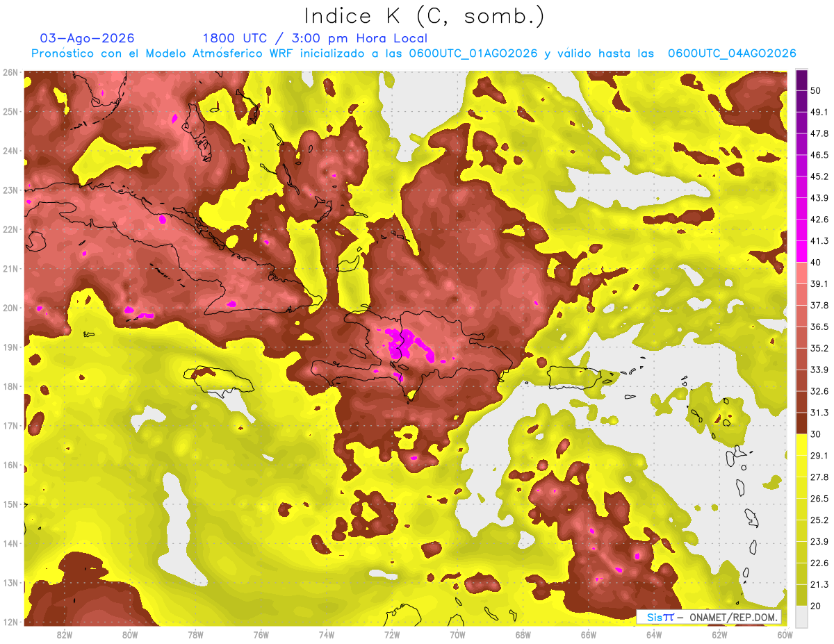Image resolution: width=834 pixels, height=644 pixels.
Task: Click the colorbar value "25.2"
Action: pos(819,520)
